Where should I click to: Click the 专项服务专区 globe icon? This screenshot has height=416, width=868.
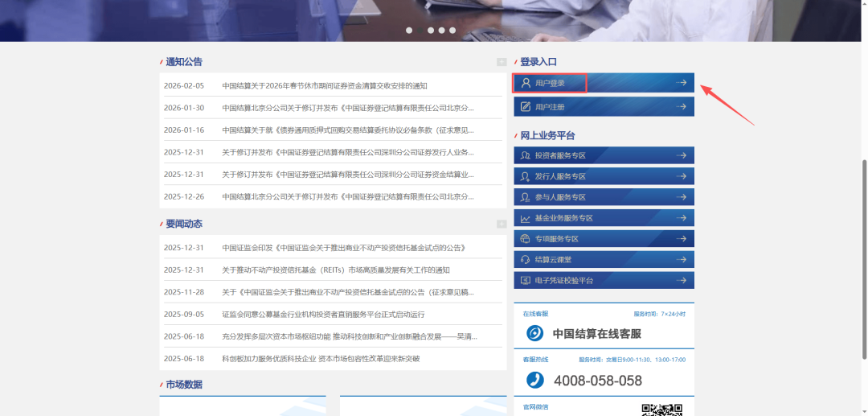click(x=526, y=239)
